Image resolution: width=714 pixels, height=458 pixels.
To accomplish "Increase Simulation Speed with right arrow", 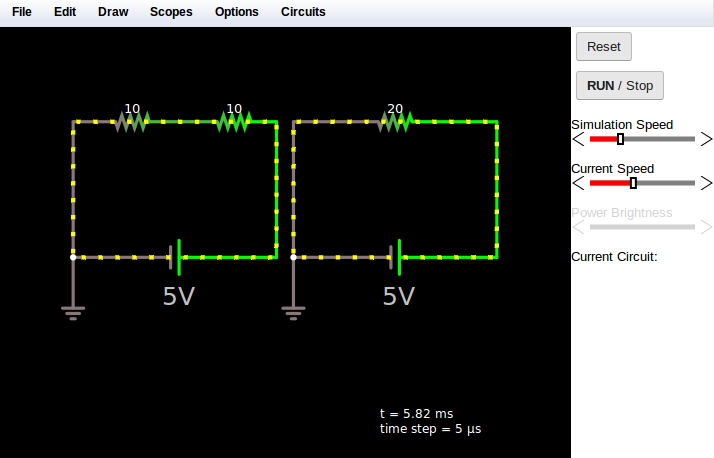I will [706, 139].
